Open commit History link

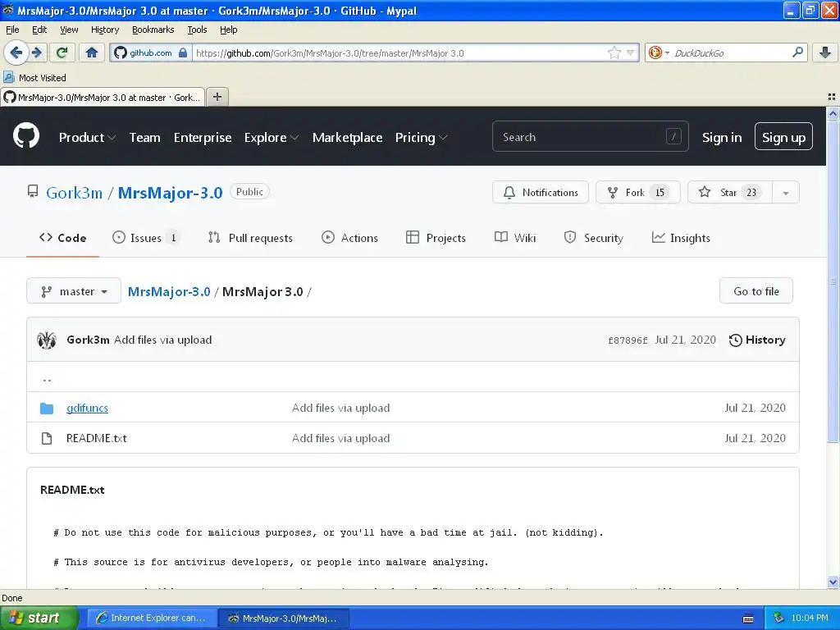757,340
